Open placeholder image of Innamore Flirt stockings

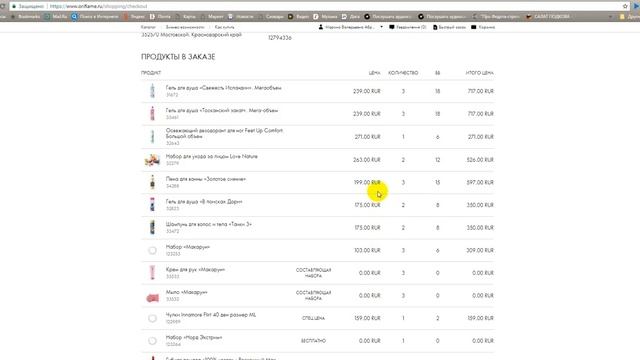pos(152,318)
